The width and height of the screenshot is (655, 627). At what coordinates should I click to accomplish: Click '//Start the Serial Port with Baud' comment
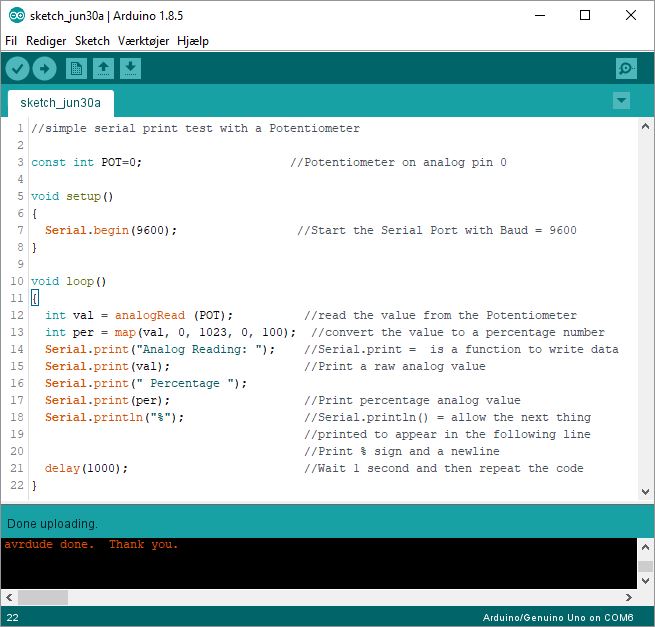point(437,231)
